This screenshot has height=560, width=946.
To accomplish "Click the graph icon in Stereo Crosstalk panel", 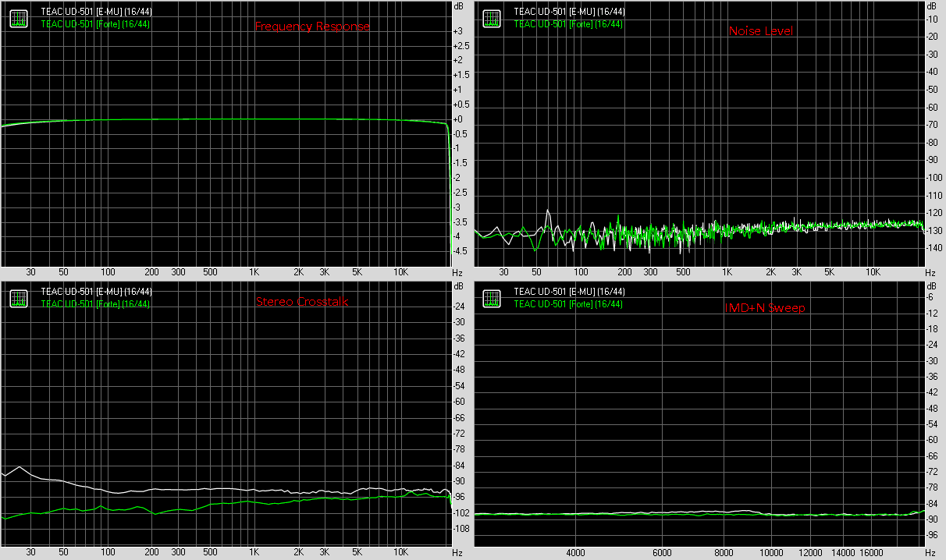I will pyautogui.click(x=19, y=298).
